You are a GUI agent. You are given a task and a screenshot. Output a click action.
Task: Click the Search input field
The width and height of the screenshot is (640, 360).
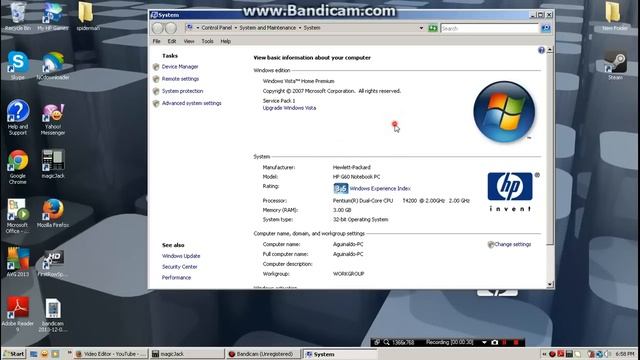(490, 28)
